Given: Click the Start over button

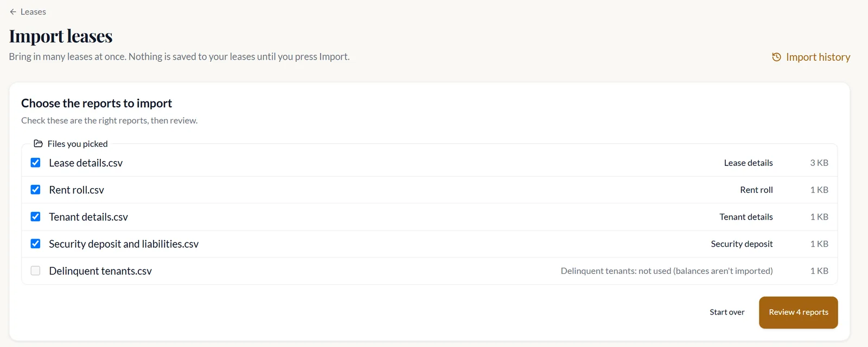Looking at the screenshot, I should coord(727,312).
